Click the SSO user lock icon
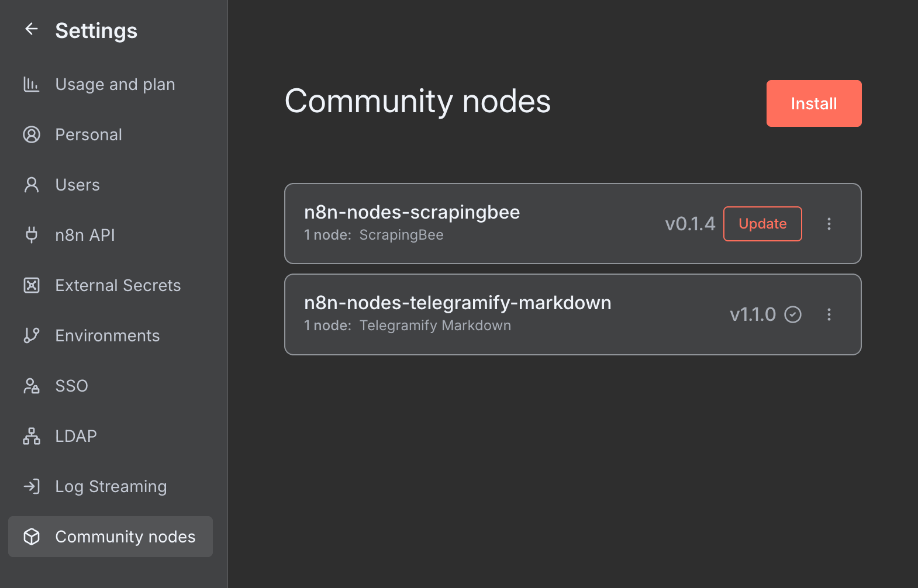 coord(32,386)
